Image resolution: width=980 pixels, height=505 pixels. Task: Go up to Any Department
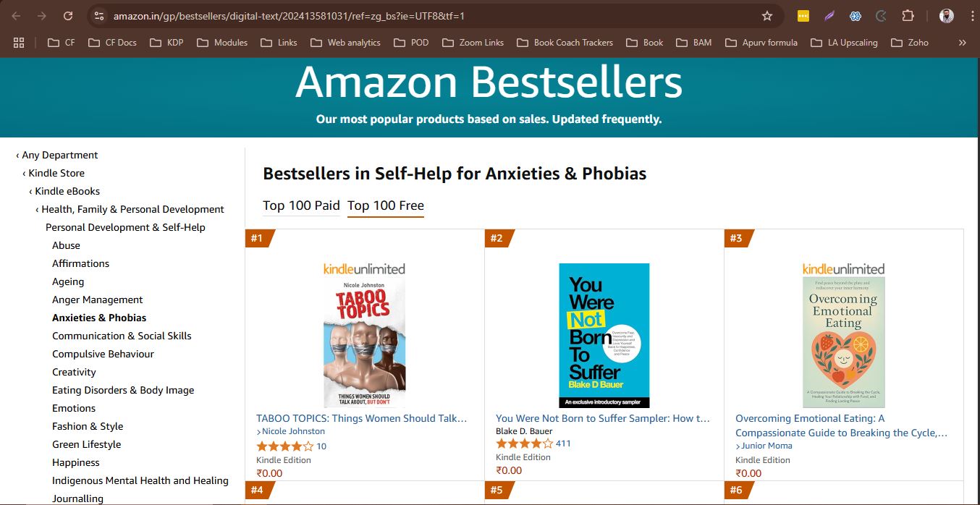coord(59,155)
